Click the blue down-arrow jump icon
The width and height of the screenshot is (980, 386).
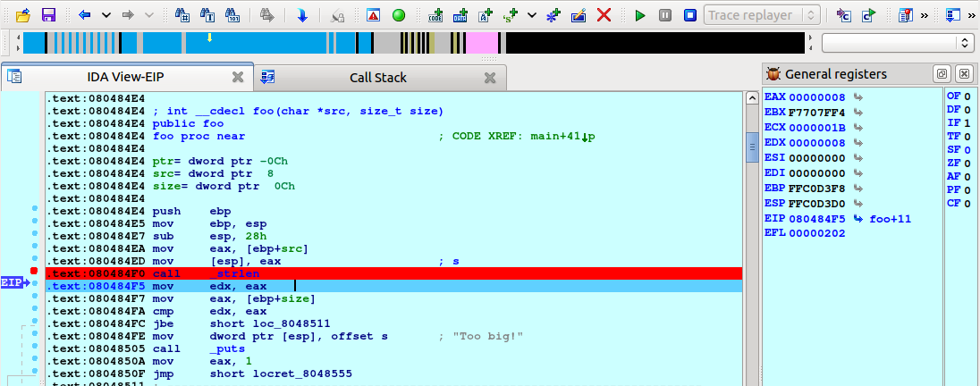[302, 15]
